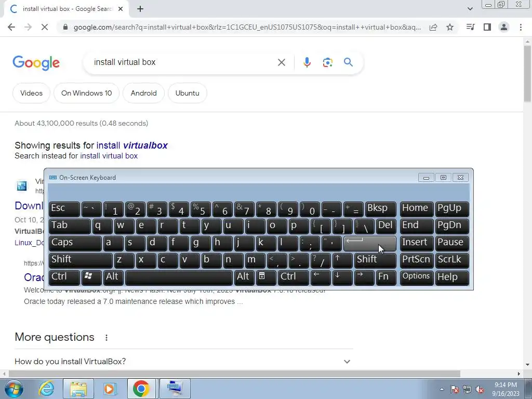This screenshot has width=532, height=399.
Task: Show hidden tray icons arrow
Action: point(442,389)
